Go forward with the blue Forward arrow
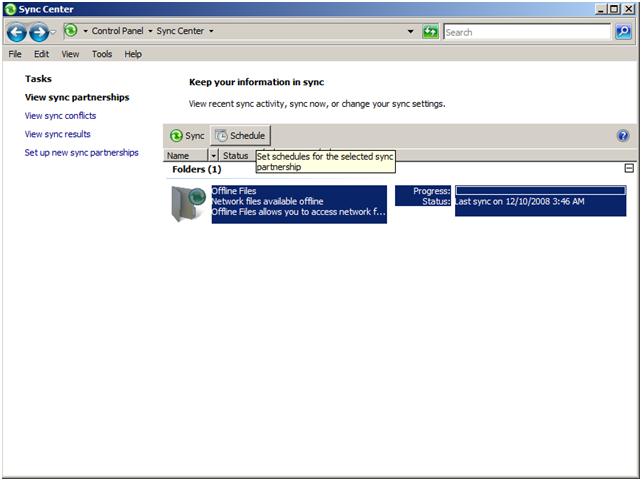This screenshot has height=481, width=642. [x=39, y=32]
